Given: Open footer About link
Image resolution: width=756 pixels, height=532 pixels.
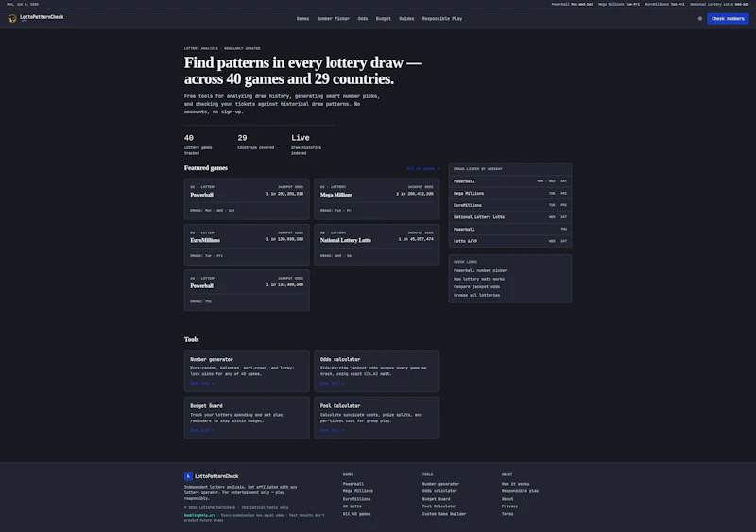Looking at the screenshot, I should tap(507, 499).
